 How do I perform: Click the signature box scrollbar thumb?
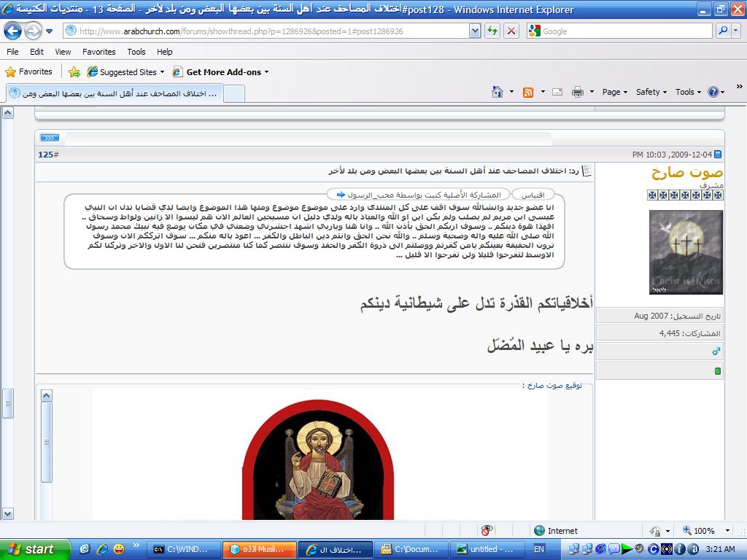point(46,443)
